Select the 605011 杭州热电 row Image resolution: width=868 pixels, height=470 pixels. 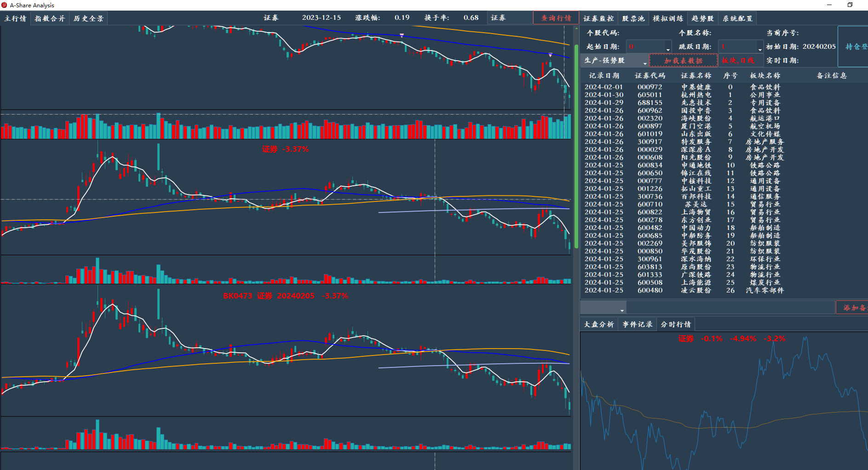point(724,95)
